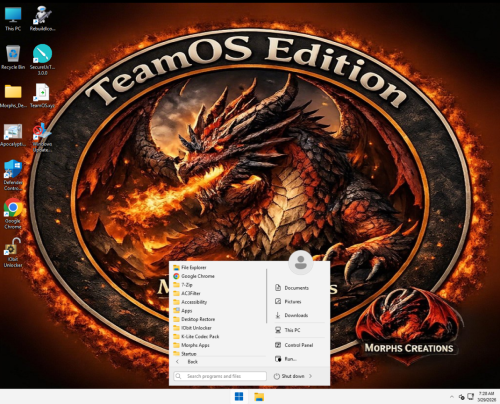This screenshot has height=404, width=500.
Task: Launch Google Chrome from the desktop shortcut
Action: tap(13, 214)
